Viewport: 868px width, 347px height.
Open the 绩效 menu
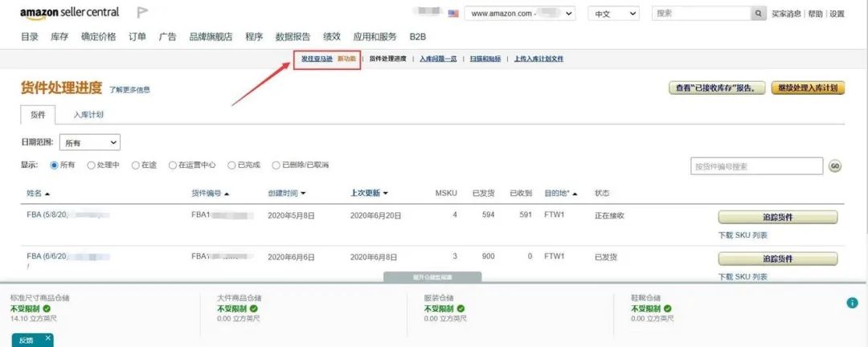coord(332,37)
